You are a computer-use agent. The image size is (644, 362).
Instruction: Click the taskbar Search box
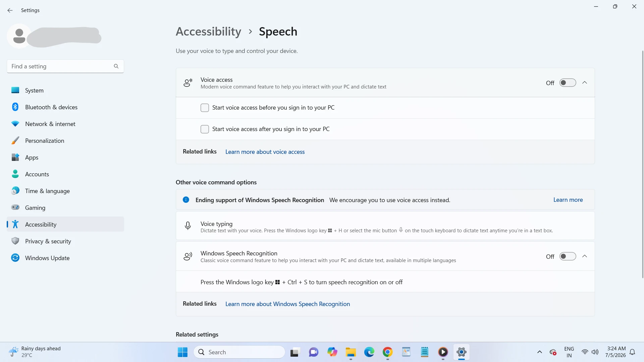pos(239,352)
